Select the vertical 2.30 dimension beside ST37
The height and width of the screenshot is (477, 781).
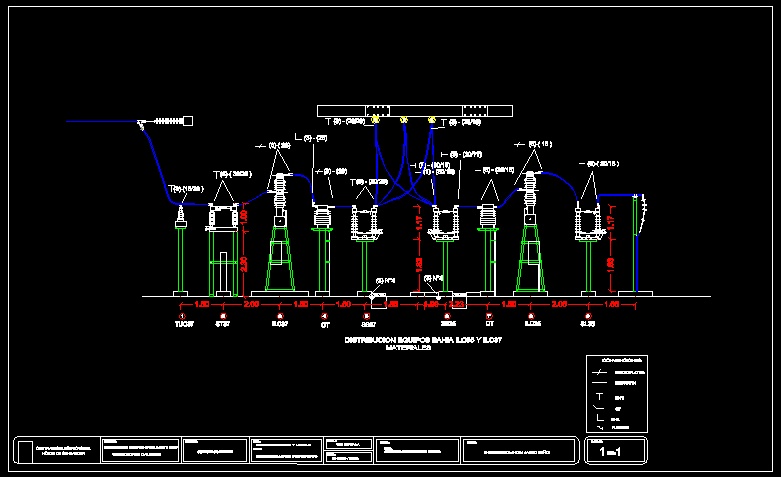click(x=244, y=264)
